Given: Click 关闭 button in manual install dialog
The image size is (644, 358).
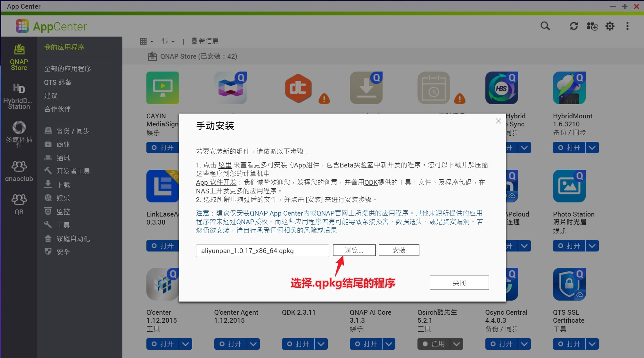Looking at the screenshot, I should point(459,283).
